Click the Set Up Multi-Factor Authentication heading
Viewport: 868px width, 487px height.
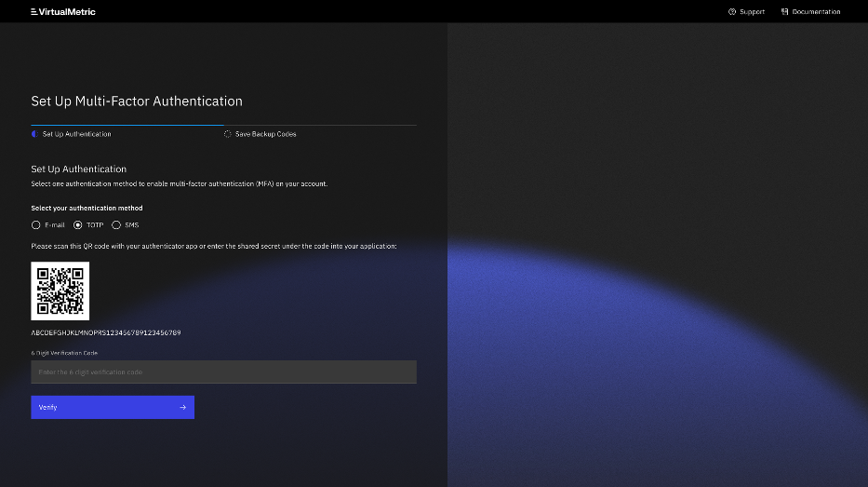pos(137,101)
